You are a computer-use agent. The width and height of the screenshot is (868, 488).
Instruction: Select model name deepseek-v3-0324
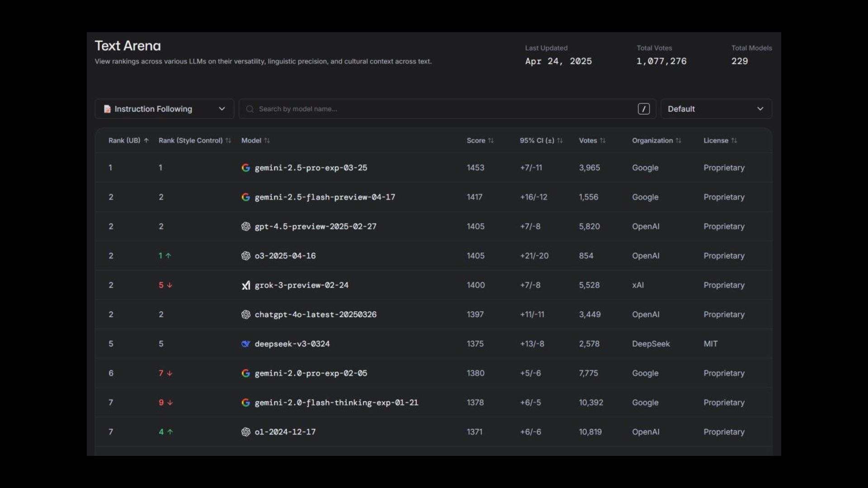coord(292,344)
